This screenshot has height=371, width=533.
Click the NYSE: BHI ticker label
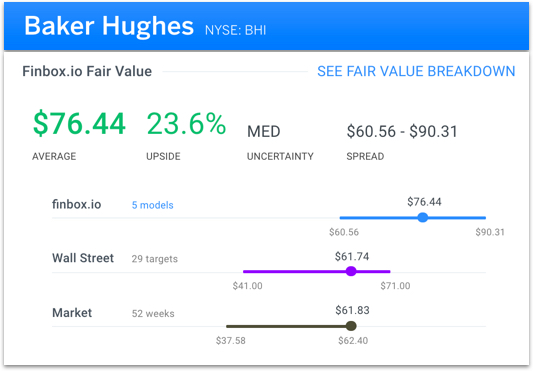click(236, 30)
